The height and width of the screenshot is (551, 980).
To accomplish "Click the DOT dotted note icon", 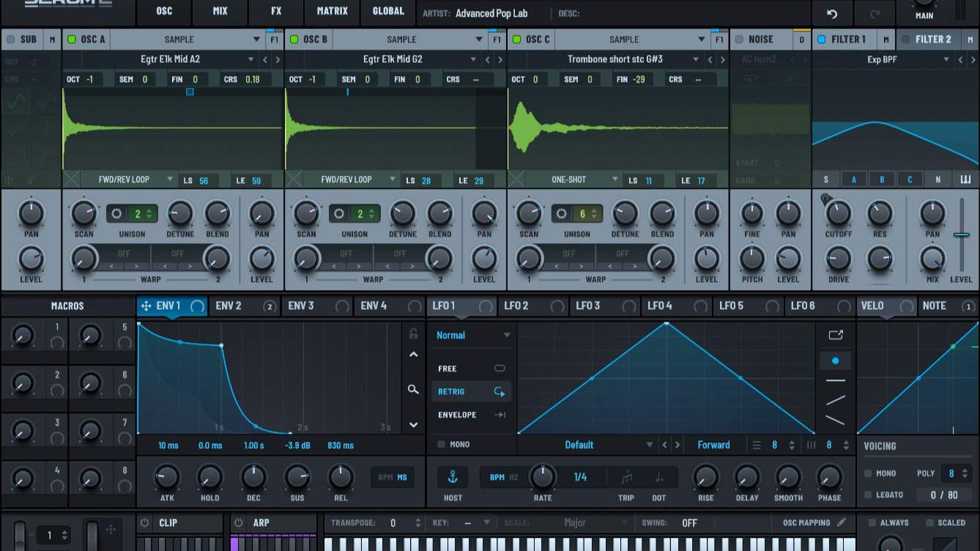I will point(659,477).
